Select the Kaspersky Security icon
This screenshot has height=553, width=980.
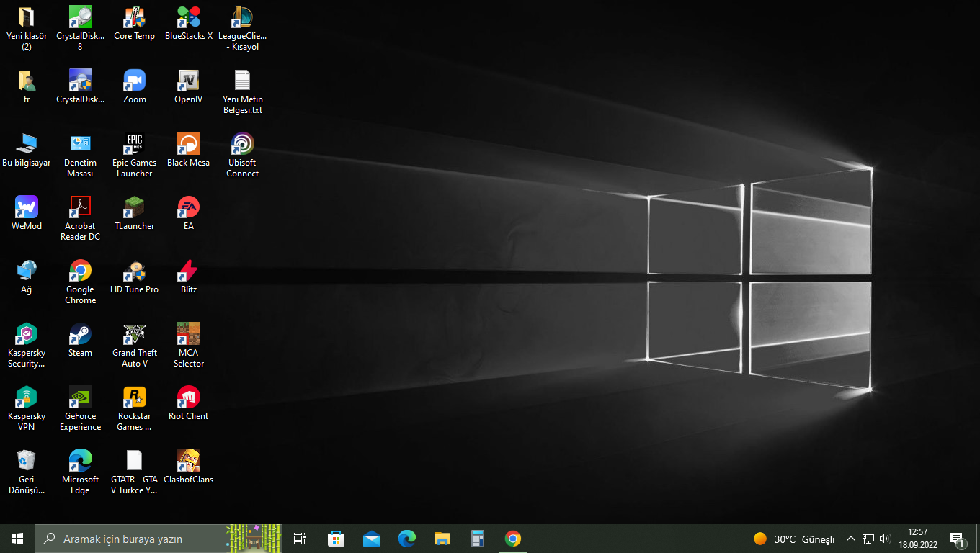pos(27,334)
